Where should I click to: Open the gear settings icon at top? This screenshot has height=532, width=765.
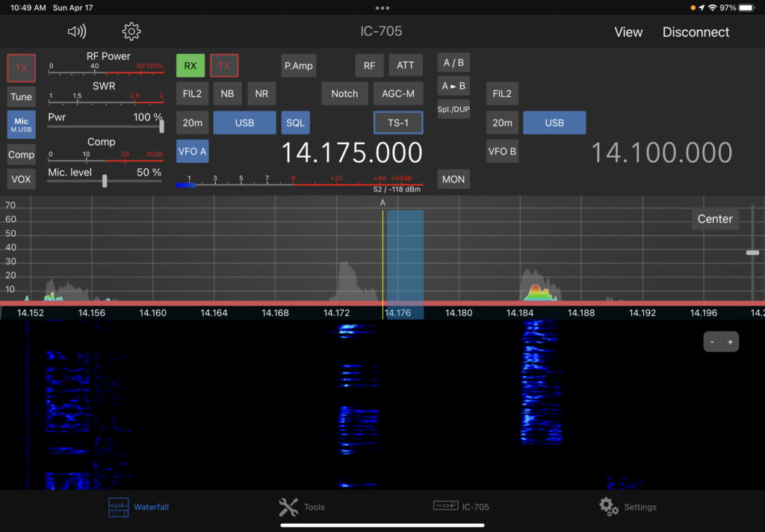click(131, 31)
